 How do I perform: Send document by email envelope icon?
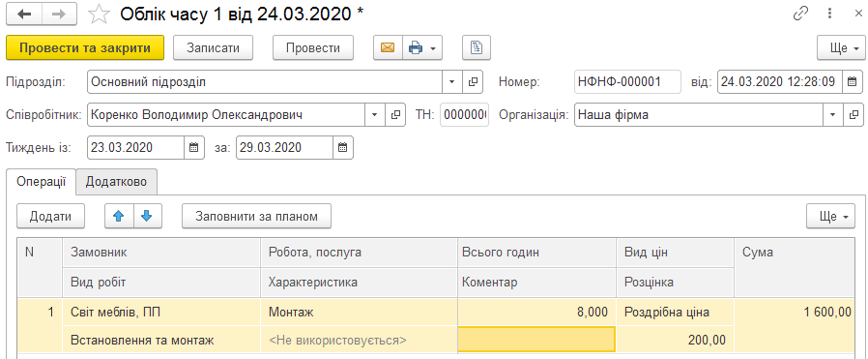point(388,48)
